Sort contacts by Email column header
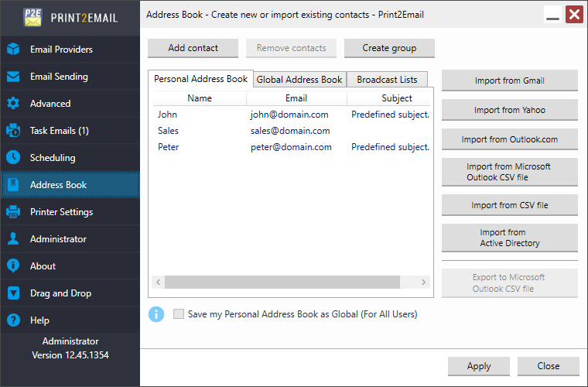This screenshot has height=387, width=588. [x=296, y=98]
